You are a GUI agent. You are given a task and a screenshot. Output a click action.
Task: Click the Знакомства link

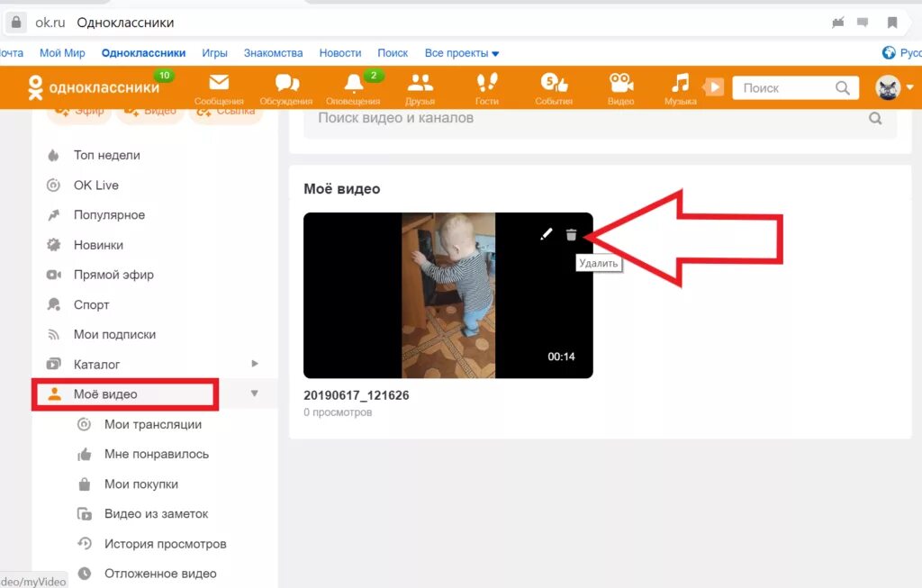click(274, 53)
